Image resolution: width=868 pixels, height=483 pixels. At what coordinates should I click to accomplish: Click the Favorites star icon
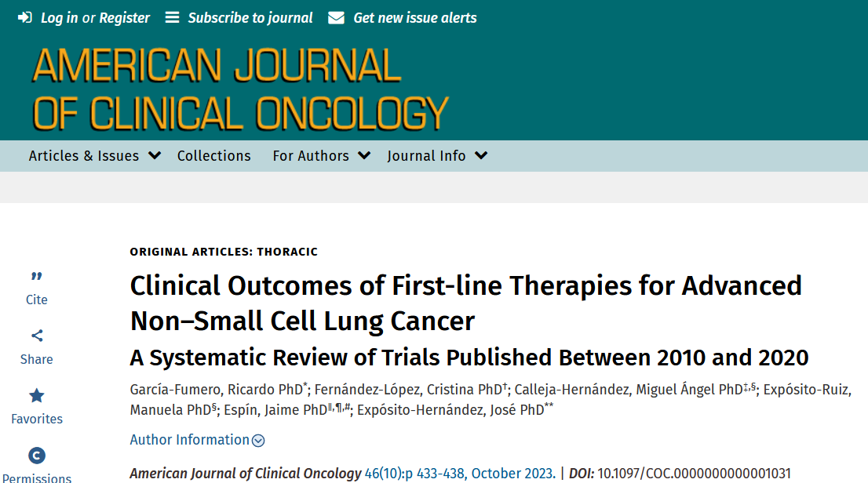[x=36, y=396]
